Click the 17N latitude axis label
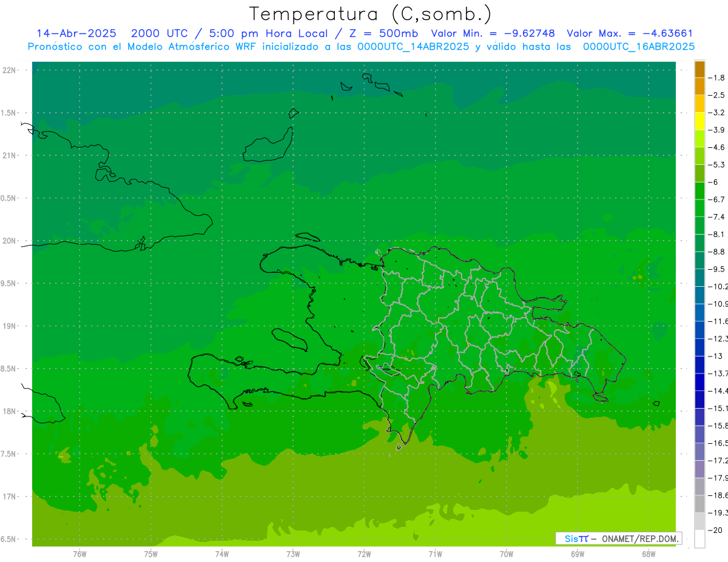728x562 pixels. coord(10,497)
